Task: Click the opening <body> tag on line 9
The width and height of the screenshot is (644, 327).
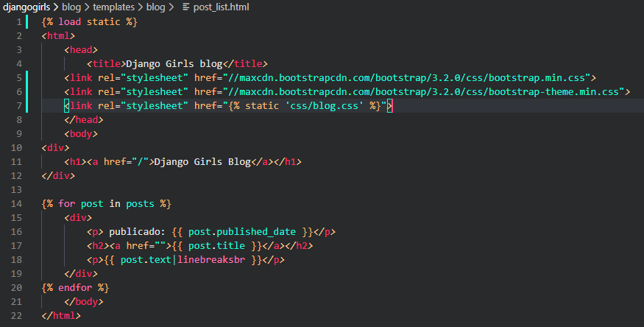Action: 81,133
